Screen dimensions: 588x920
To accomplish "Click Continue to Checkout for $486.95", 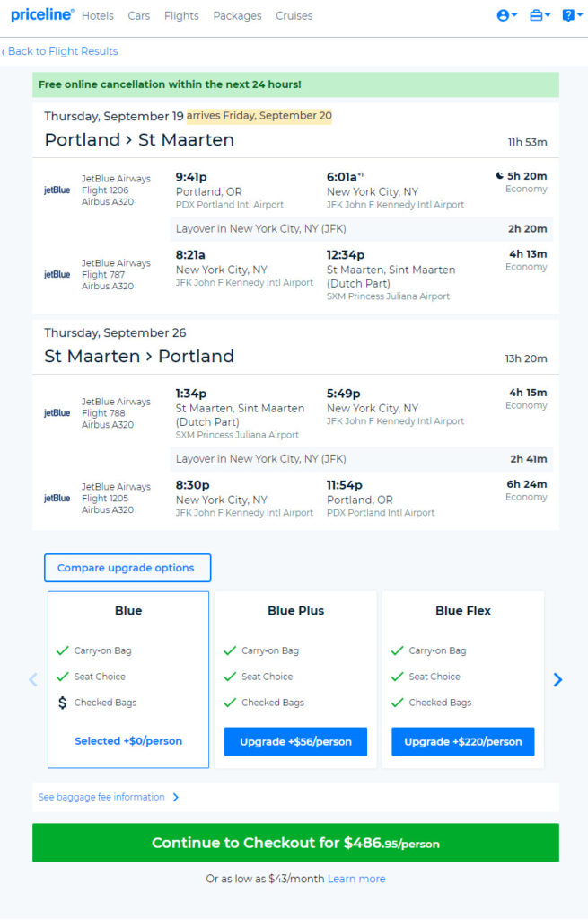I will 295,843.
